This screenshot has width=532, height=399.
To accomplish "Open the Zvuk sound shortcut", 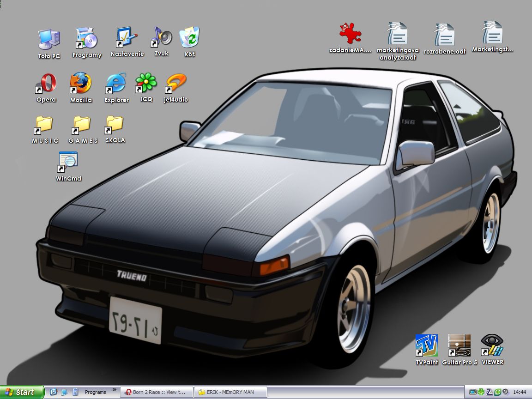I will pos(162,41).
